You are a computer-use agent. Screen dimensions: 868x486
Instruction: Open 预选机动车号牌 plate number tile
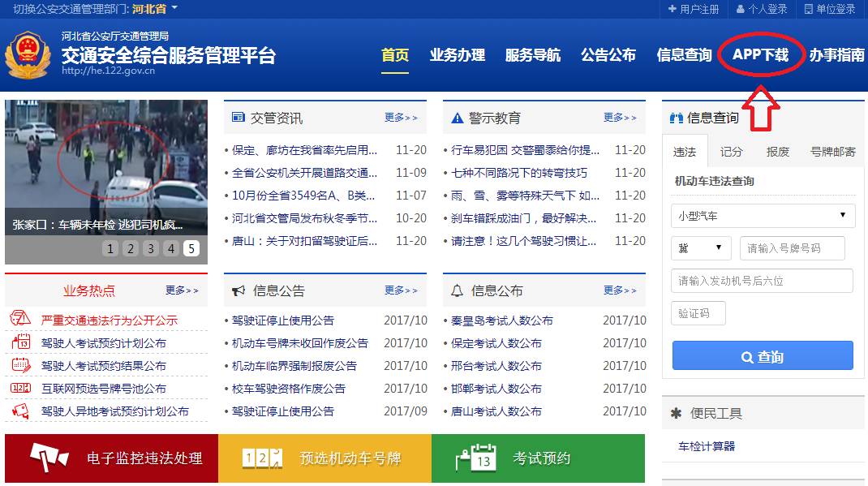coord(324,458)
